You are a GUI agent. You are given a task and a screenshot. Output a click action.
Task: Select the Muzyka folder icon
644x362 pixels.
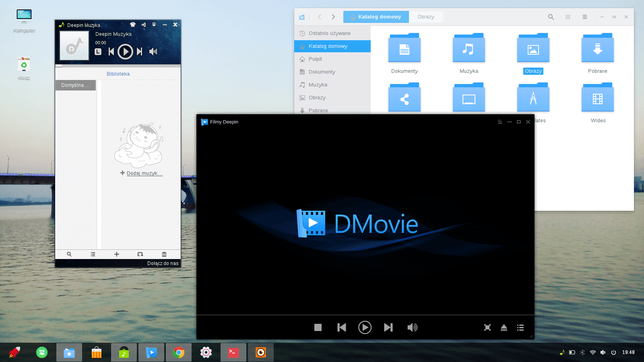[469, 47]
